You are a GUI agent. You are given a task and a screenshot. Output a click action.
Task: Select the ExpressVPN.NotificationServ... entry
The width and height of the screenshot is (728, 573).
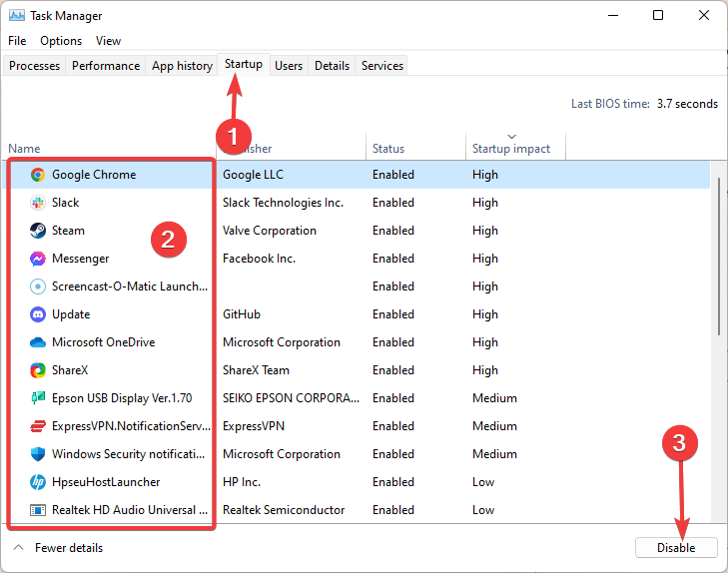131,426
